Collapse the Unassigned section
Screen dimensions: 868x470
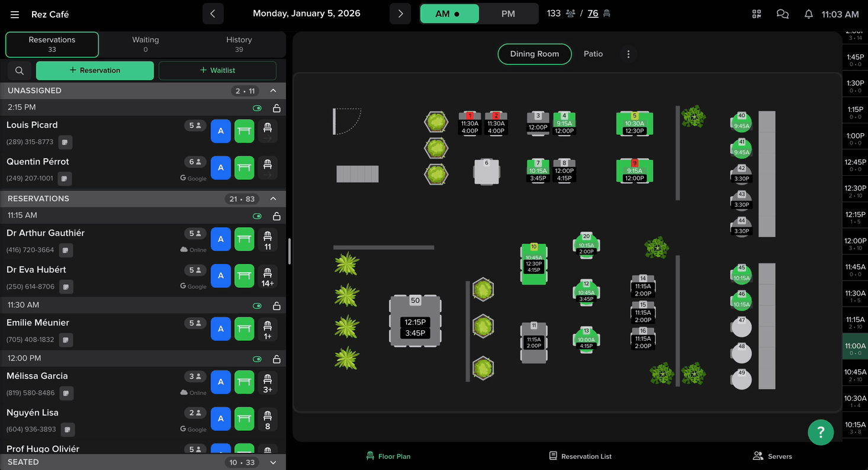[273, 91]
